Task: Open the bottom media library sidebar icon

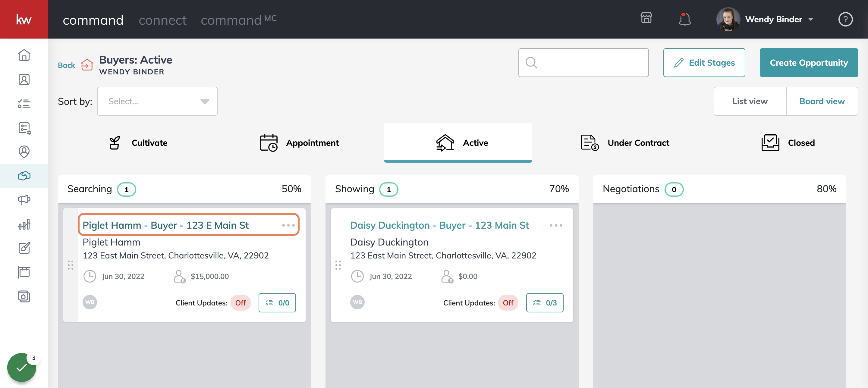Action: [24, 296]
